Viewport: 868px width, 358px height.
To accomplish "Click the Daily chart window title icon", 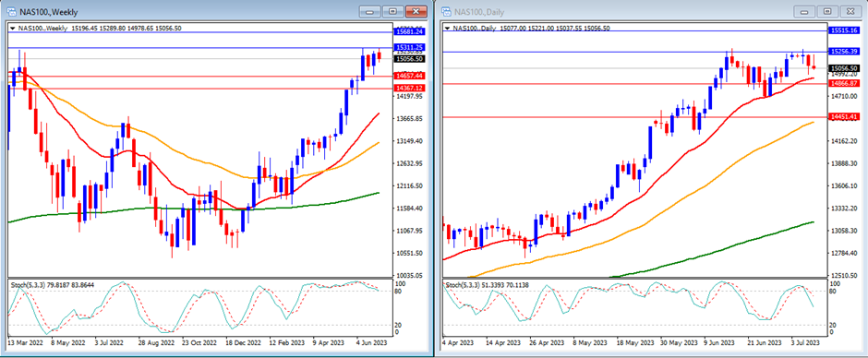I will pyautogui.click(x=447, y=12).
